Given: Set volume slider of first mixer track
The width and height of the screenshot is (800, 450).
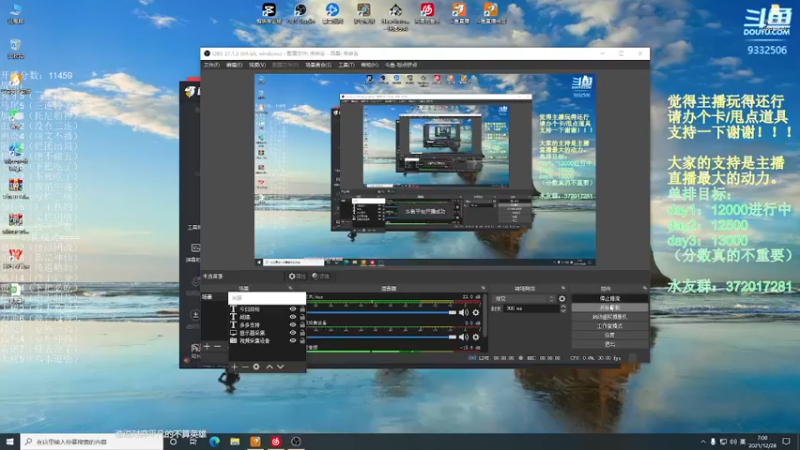Looking at the screenshot, I should [382, 312].
